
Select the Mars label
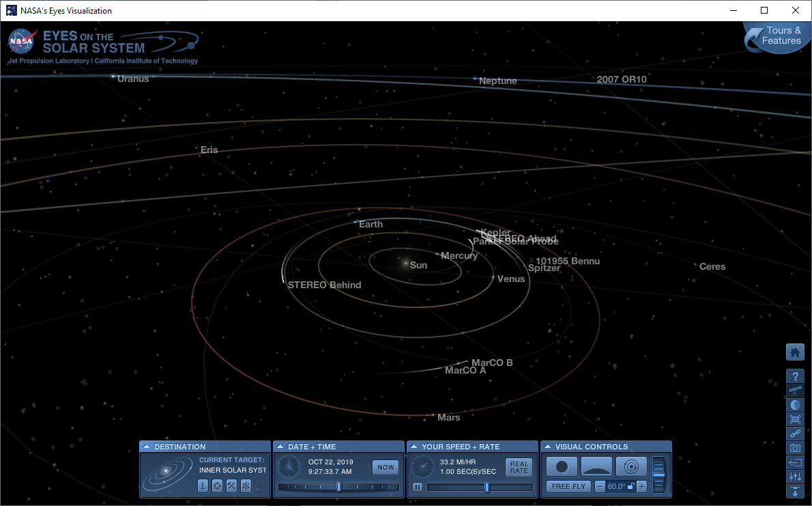(448, 417)
